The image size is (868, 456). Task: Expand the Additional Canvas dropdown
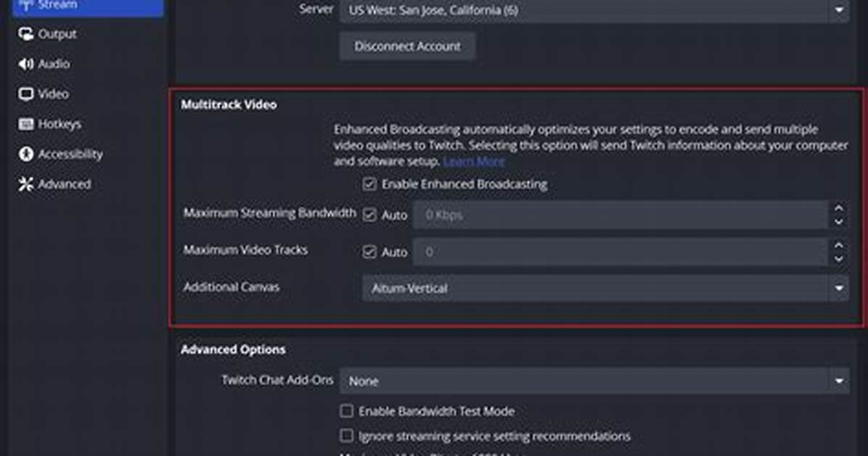(605, 288)
